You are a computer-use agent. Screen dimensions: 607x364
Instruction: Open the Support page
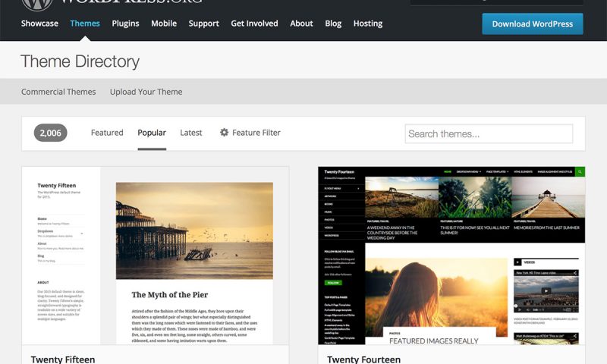click(203, 24)
